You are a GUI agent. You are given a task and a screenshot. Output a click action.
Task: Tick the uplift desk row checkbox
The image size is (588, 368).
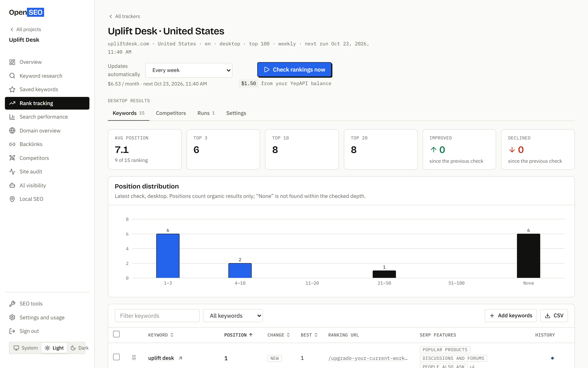pos(116,357)
